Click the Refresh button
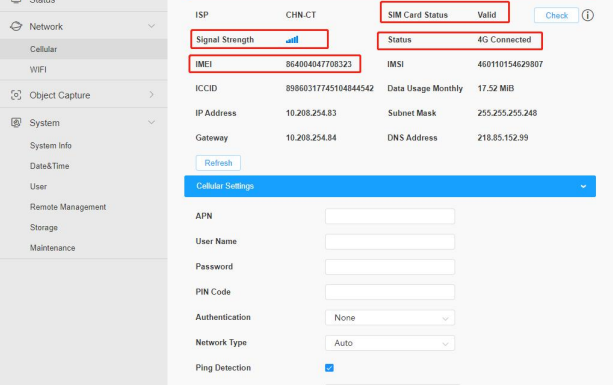 pos(218,163)
